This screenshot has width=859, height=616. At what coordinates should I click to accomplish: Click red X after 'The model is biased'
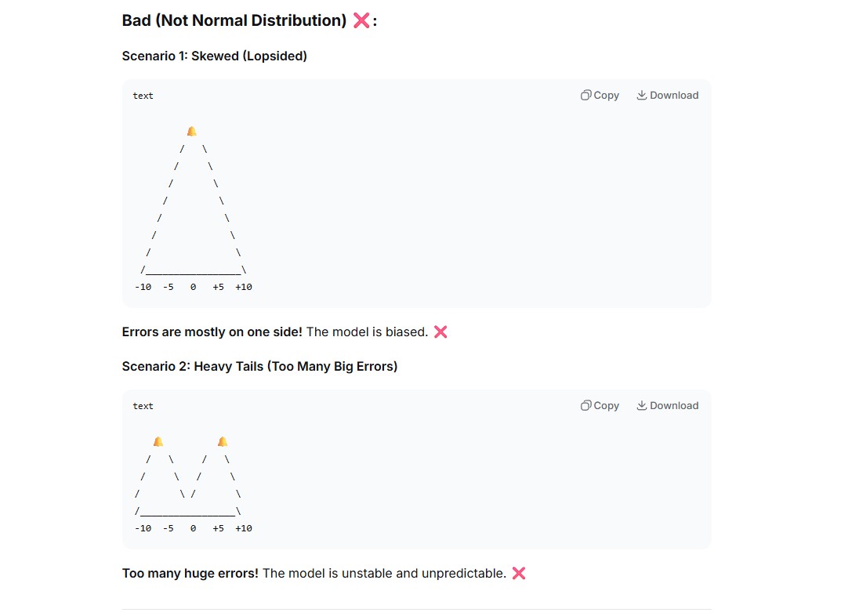click(440, 332)
